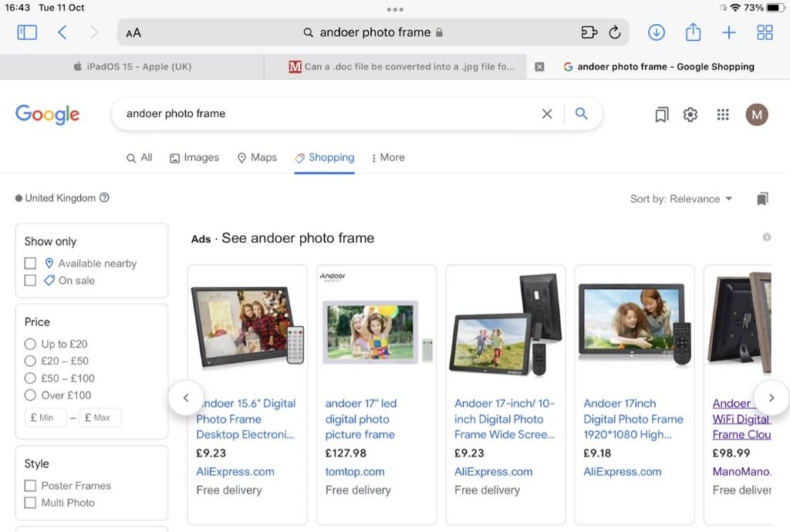Focus the Google search box text
This screenshot has width=790, height=532.
176,114
